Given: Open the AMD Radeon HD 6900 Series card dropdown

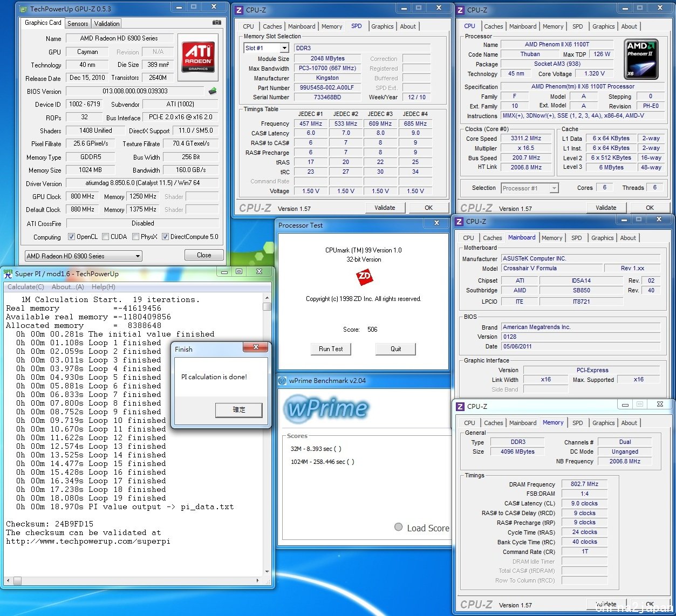Looking at the screenshot, I should click(x=84, y=256).
